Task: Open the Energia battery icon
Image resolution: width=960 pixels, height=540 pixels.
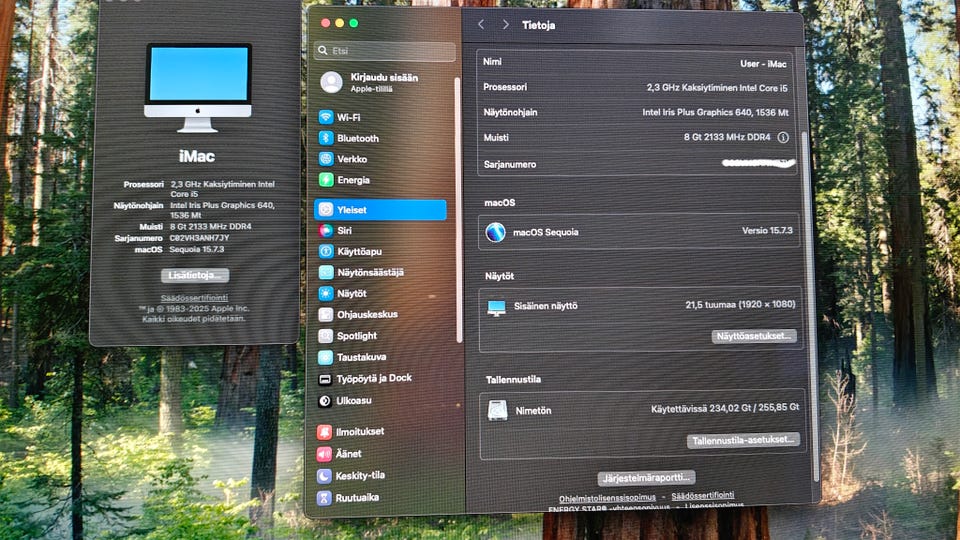Action: tap(326, 179)
